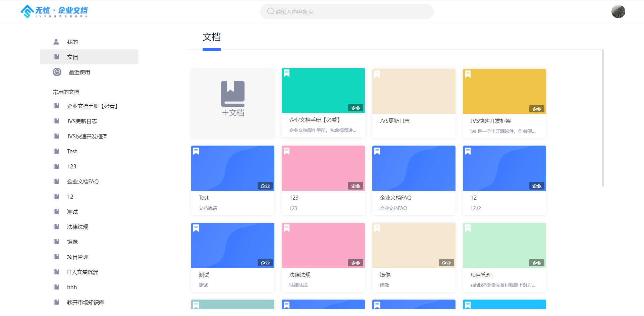Click book icon beside 企业文档FAQ in sidebar

pyautogui.click(x=56, y=181)
